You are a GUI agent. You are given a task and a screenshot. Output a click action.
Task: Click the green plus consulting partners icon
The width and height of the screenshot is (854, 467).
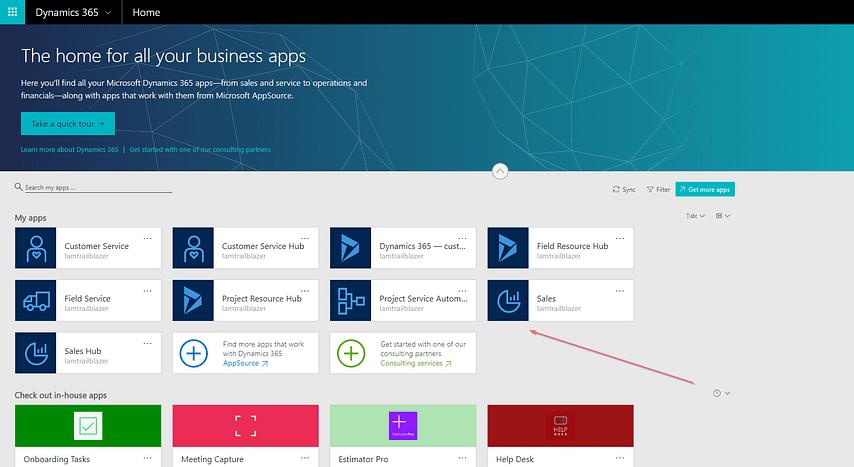tap(351, 353)
